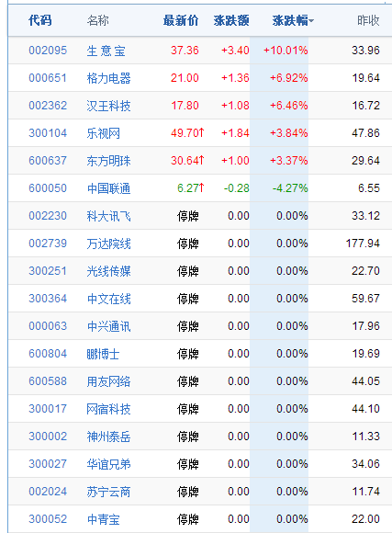Open stock code 002362 link
Screen dimensions: 392x533
pyautogui.click(x=48, y=106)
